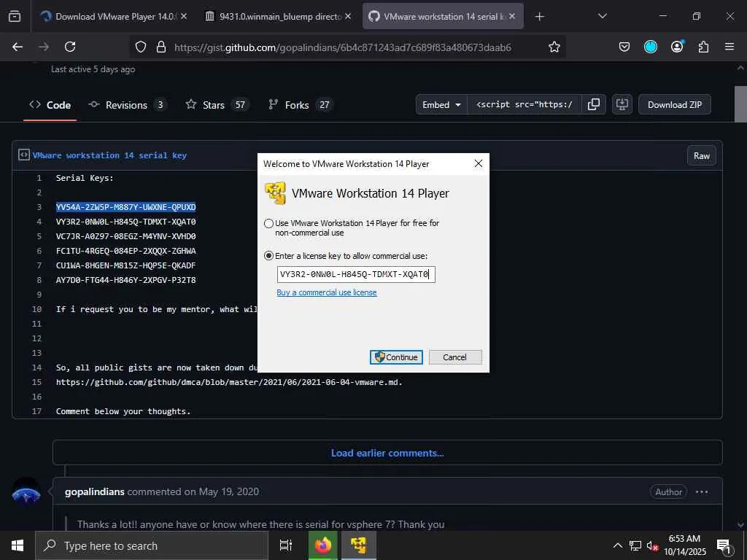Select enter license key radio option

click(x=268, y=256)
